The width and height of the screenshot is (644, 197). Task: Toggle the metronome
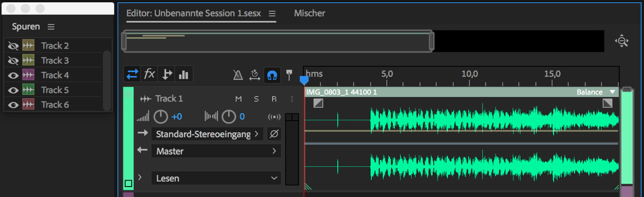(238, 75)
